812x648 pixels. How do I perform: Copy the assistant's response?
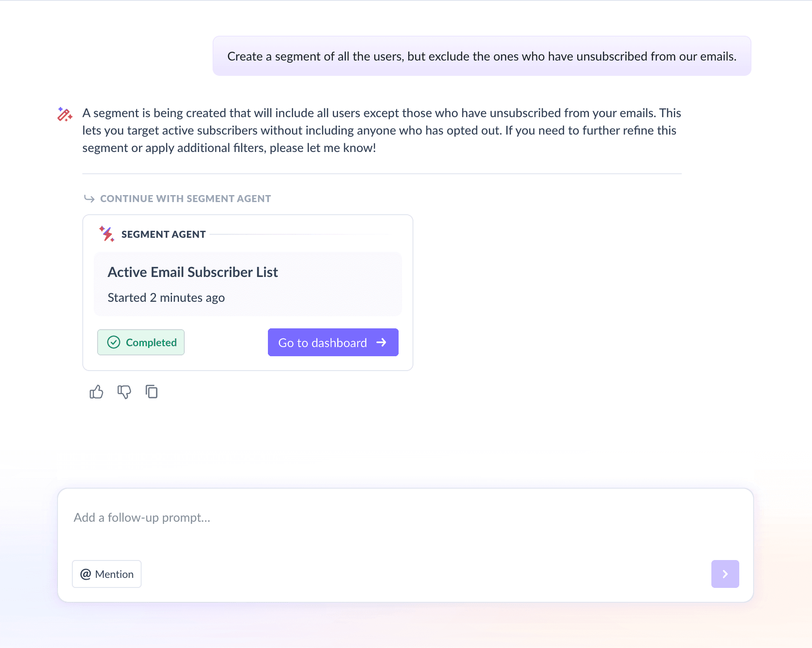152,391
